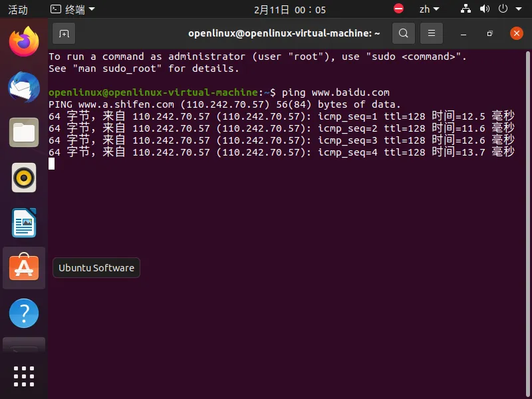Launch Rhythmbox music player

click(24, 178)
